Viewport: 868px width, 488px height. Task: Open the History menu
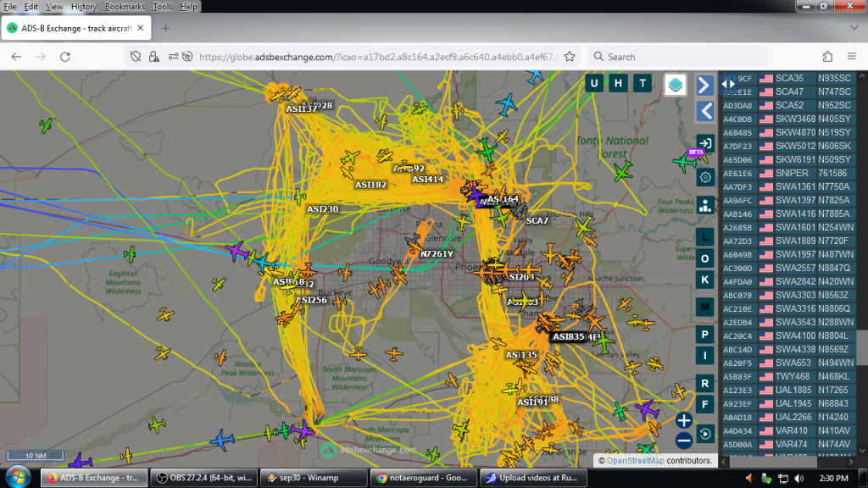click(84, 7)
